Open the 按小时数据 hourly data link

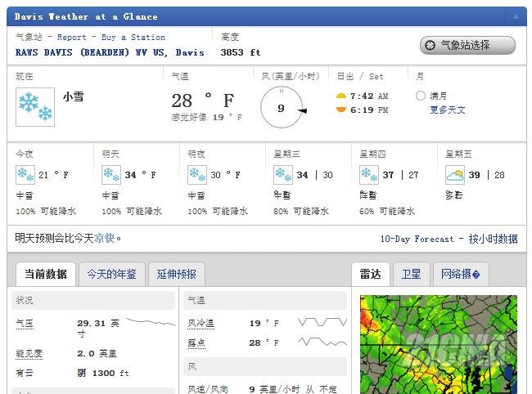[493, 239]
